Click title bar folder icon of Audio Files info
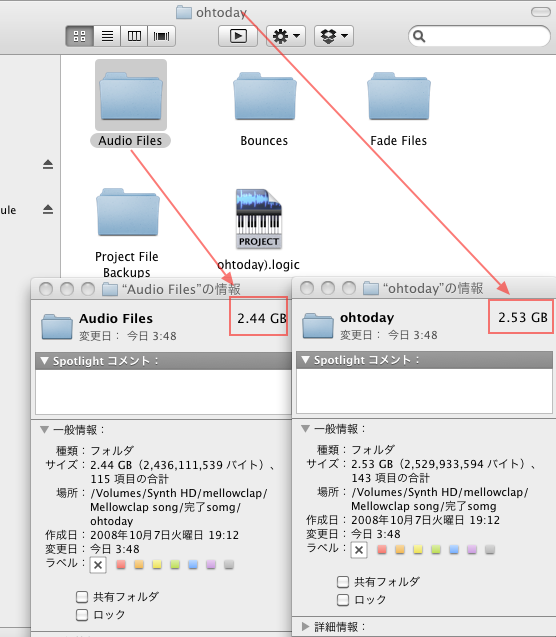This screenshot has width=556, height=637. 110,289
